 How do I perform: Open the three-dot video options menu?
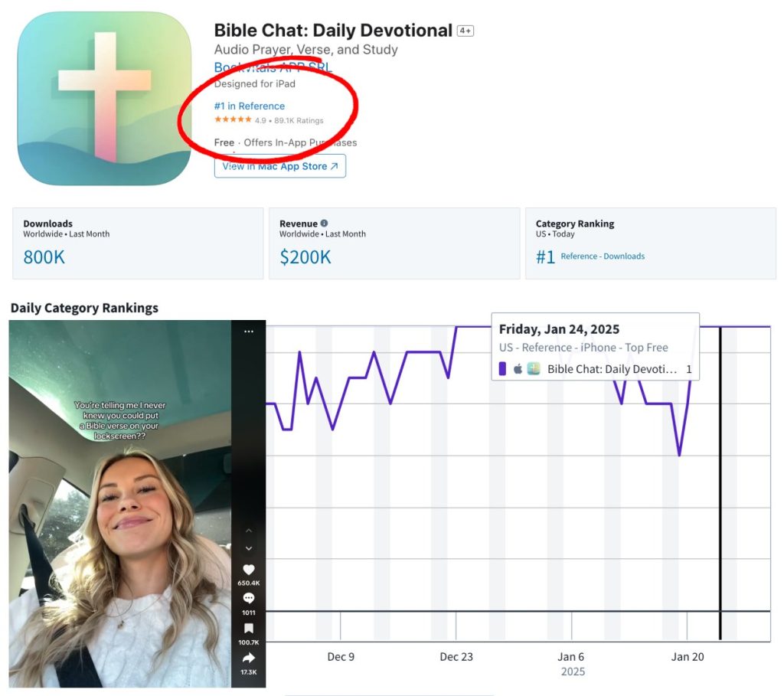point(248,332)
